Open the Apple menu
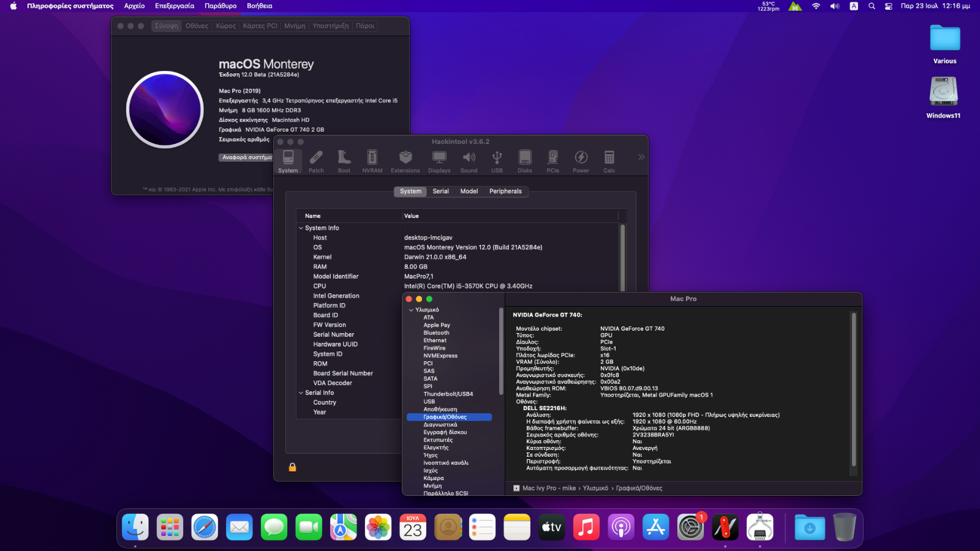This screenshot has height=551, width=980. (x=13, y=6)
